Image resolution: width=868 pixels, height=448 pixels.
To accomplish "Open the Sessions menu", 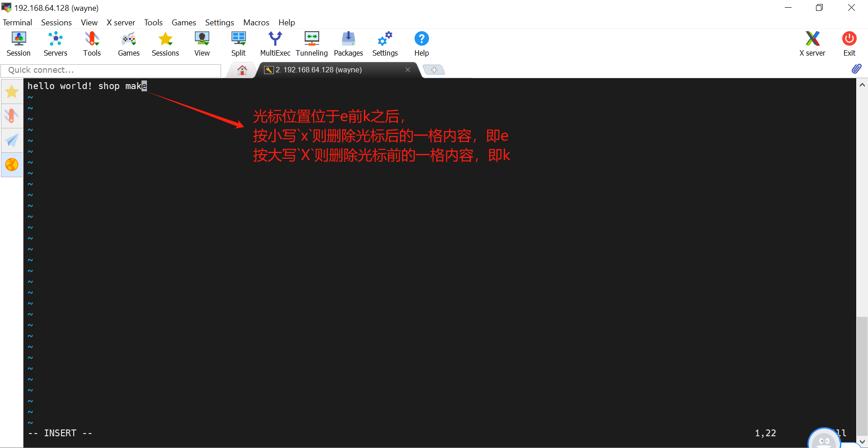I will [x=57, y=23].
